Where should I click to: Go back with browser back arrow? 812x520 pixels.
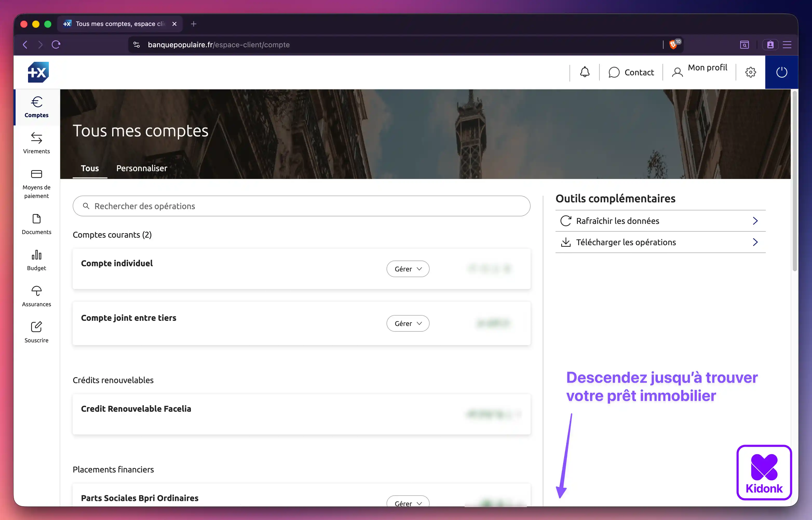click(25, 45)
